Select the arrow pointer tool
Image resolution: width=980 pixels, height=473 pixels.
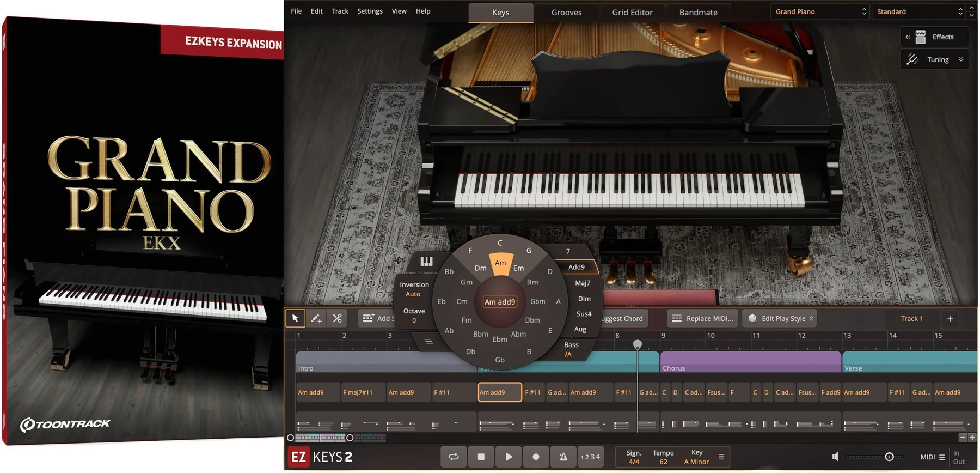[295, 318]
